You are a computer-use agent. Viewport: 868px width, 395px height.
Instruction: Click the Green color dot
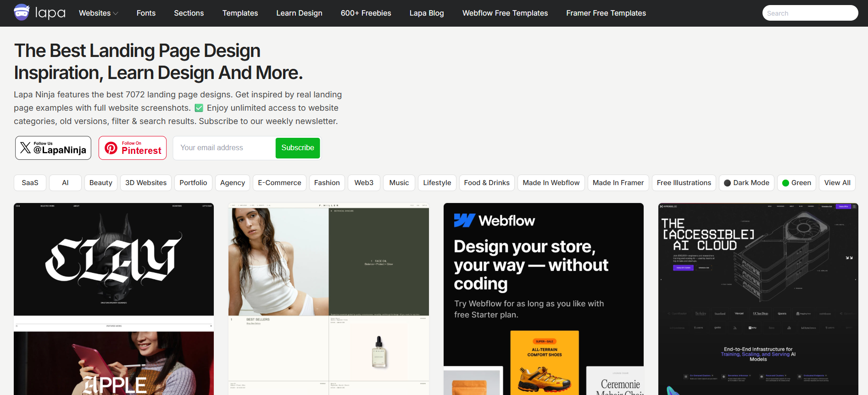coord(785,183)
